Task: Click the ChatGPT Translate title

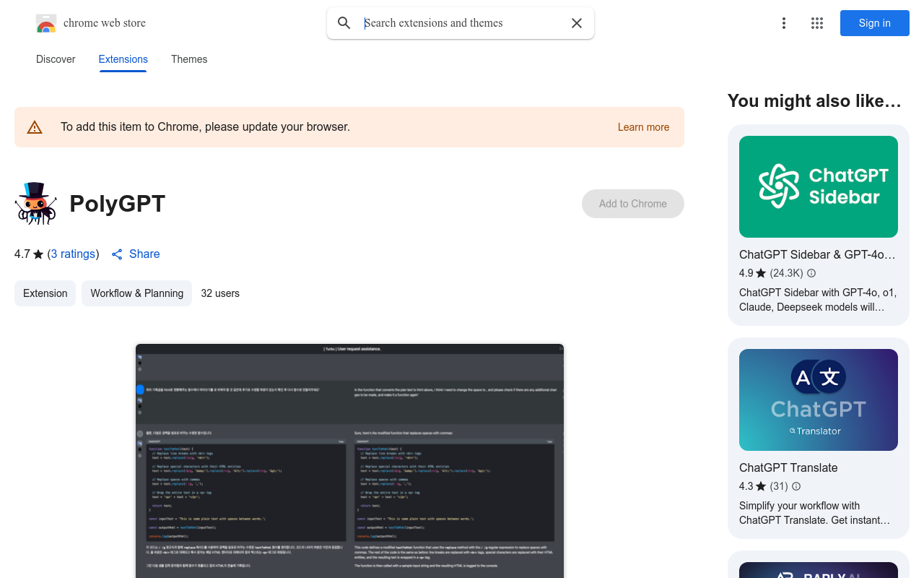Action: click(x=788, y=467)
